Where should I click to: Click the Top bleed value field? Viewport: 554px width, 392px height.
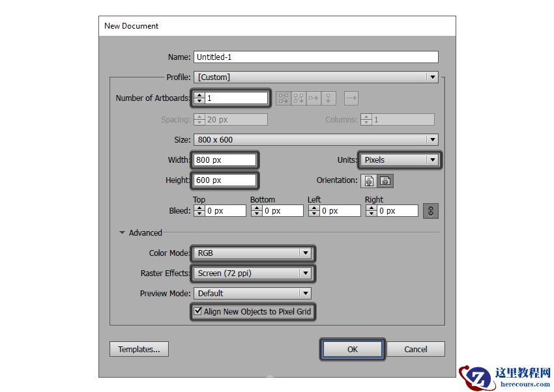click(226, 211)
